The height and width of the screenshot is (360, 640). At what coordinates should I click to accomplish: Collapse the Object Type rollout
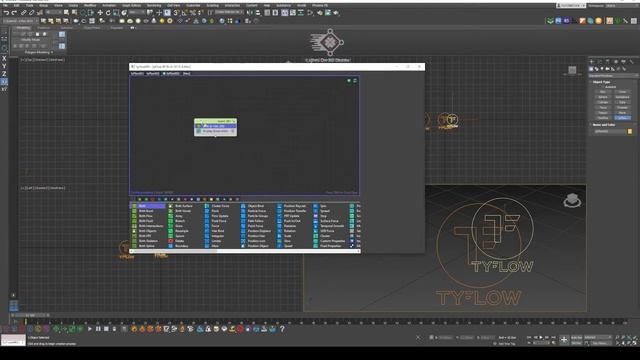(601, 82)
